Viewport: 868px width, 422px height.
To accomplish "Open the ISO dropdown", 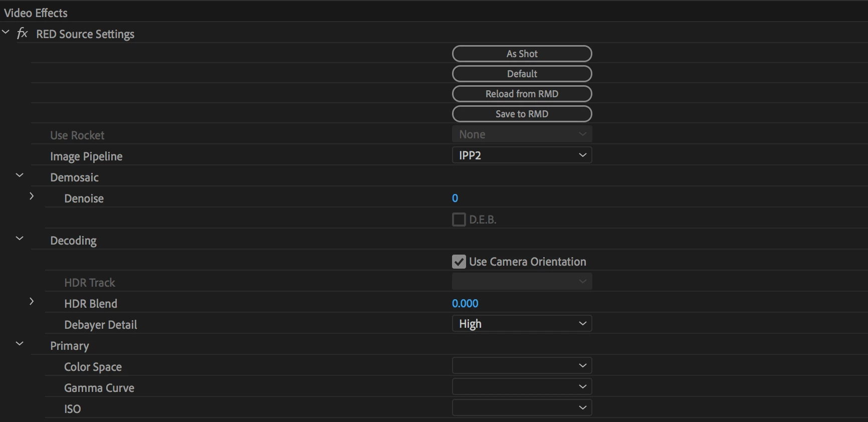I will pyautogui.click(x=522, y=408).
